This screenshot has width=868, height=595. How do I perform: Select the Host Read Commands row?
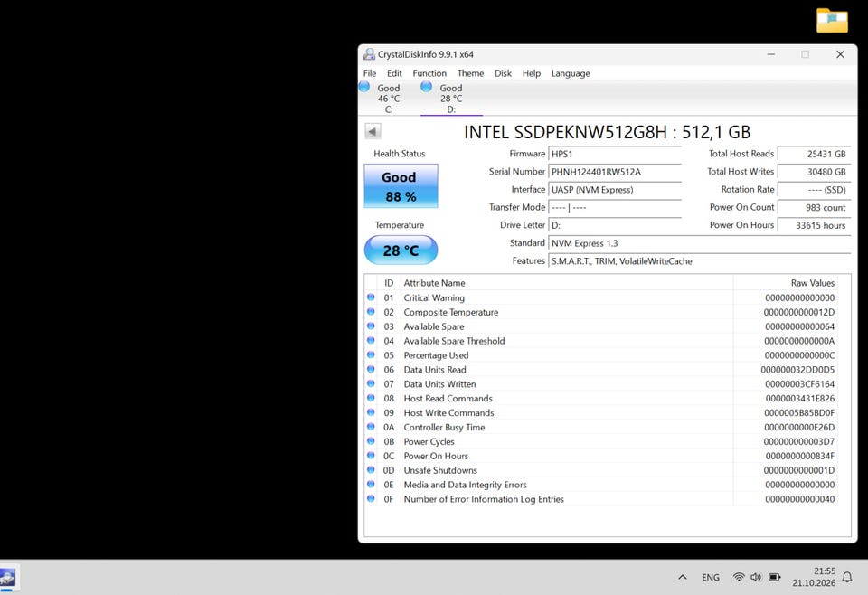point(600,398)
